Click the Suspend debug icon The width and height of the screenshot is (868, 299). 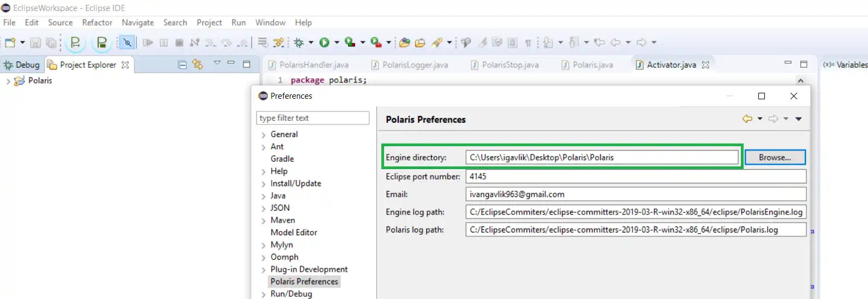pyautogui.click(x=164, y=43)
